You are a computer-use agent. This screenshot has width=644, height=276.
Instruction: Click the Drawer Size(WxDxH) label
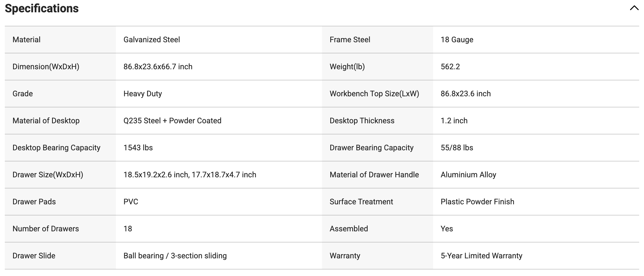[x=48, y=175]
